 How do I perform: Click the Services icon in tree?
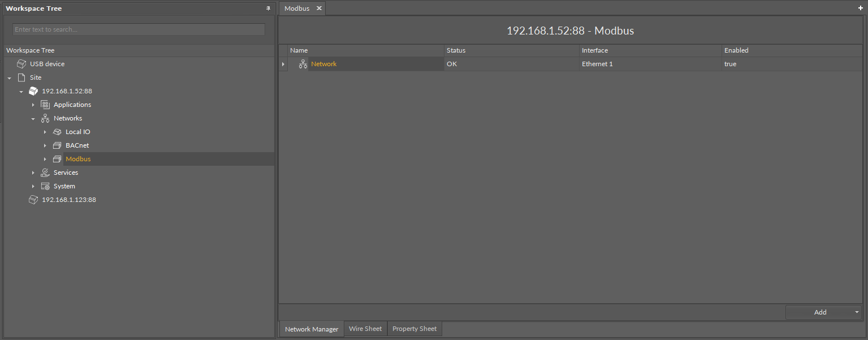tap(45, 173)
